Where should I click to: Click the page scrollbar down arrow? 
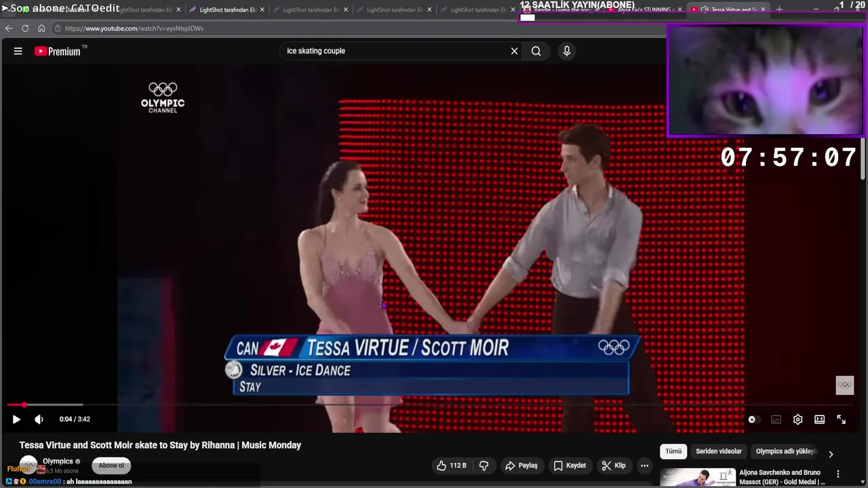point(864,483)
